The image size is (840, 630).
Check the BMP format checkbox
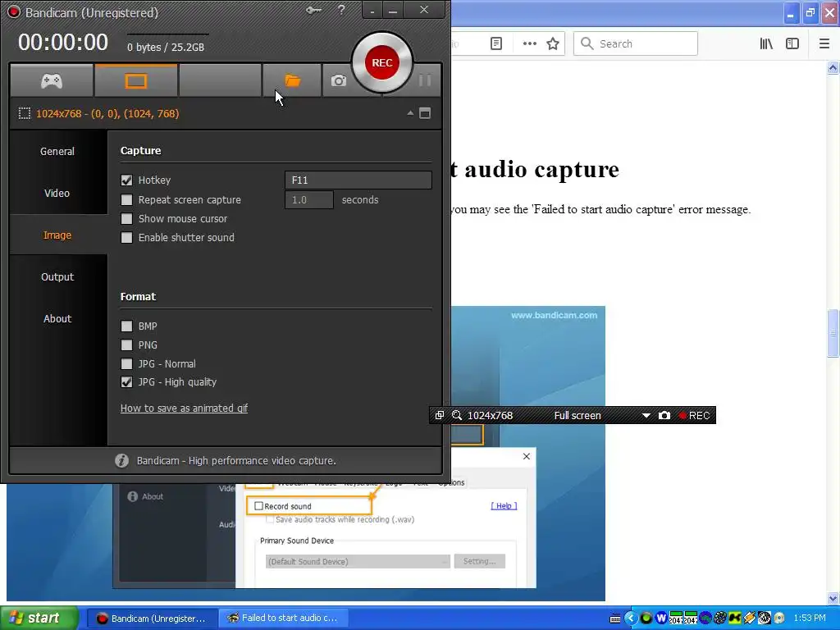click(126, 326)
